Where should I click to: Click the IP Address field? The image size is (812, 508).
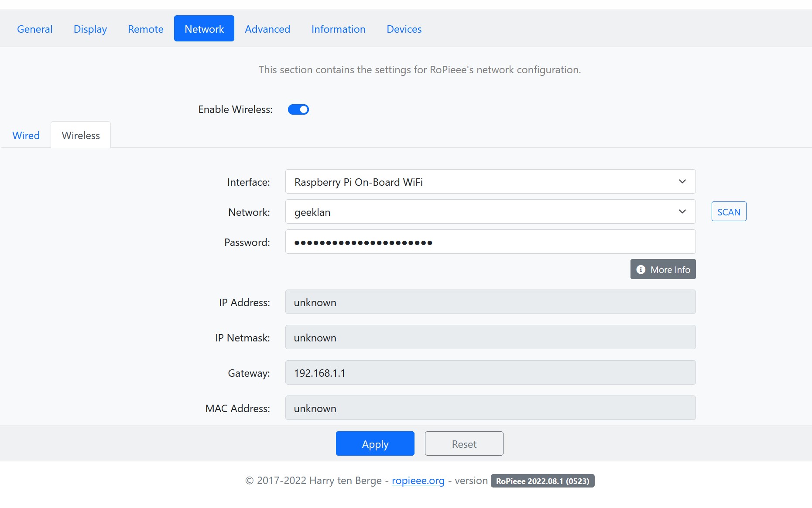(x=490, y=302)
